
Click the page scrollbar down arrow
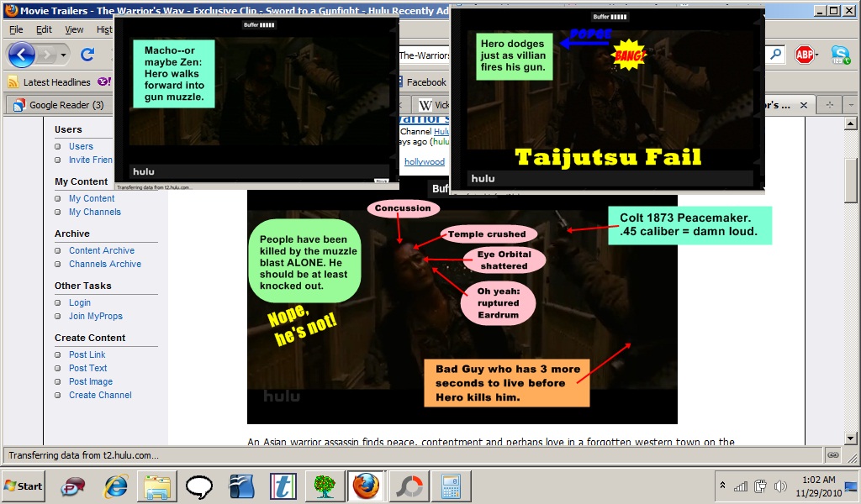coord(851,438)
